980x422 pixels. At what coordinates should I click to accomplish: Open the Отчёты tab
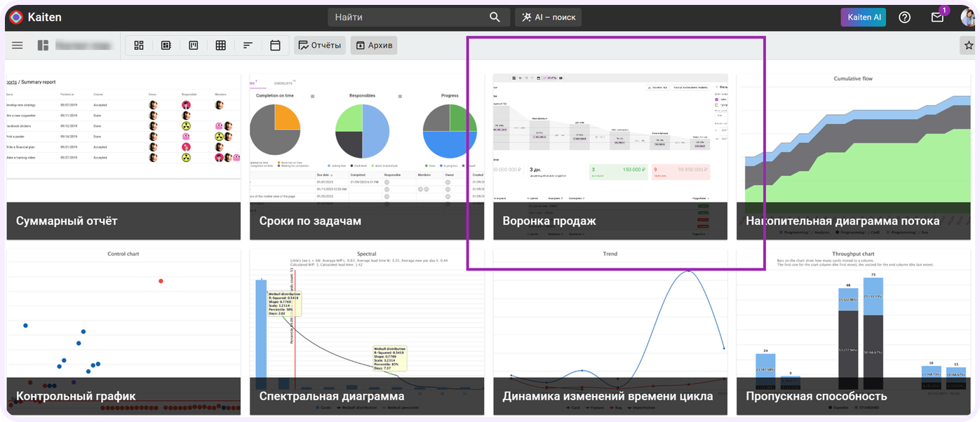coord(320,46)
